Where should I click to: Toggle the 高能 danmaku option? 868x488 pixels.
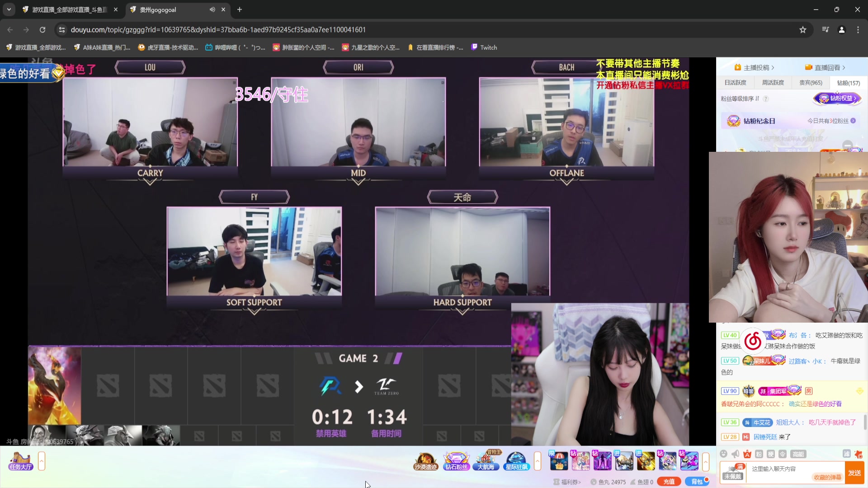(798, 454)
